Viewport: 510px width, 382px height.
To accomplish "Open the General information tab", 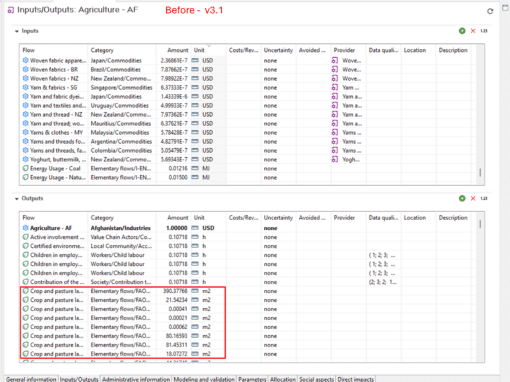I will (31, 379).
